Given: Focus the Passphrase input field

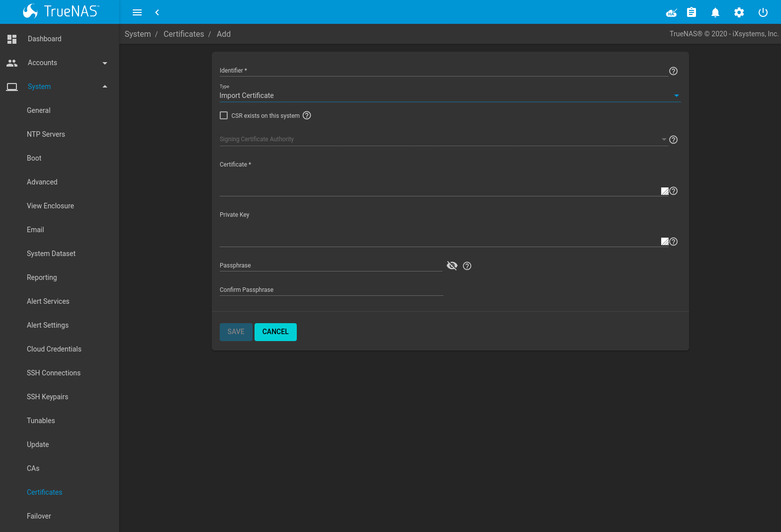Looking at the screenshot, I should click(331, 266).
